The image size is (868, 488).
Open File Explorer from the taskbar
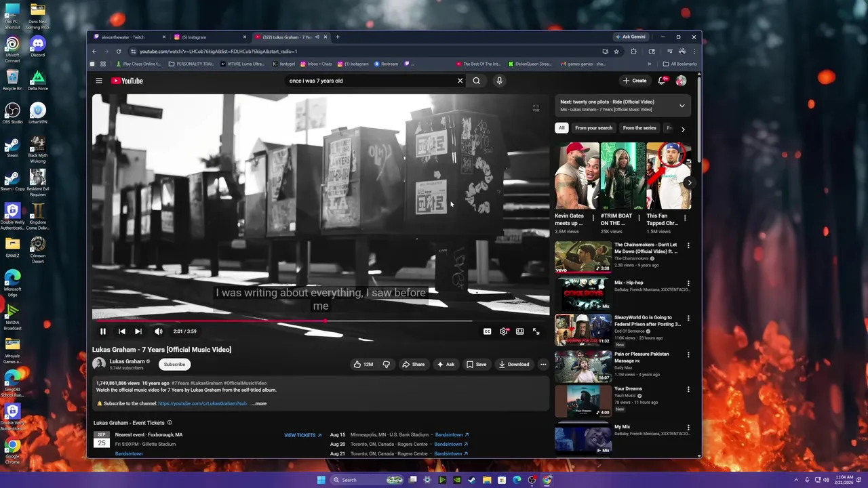487,480
